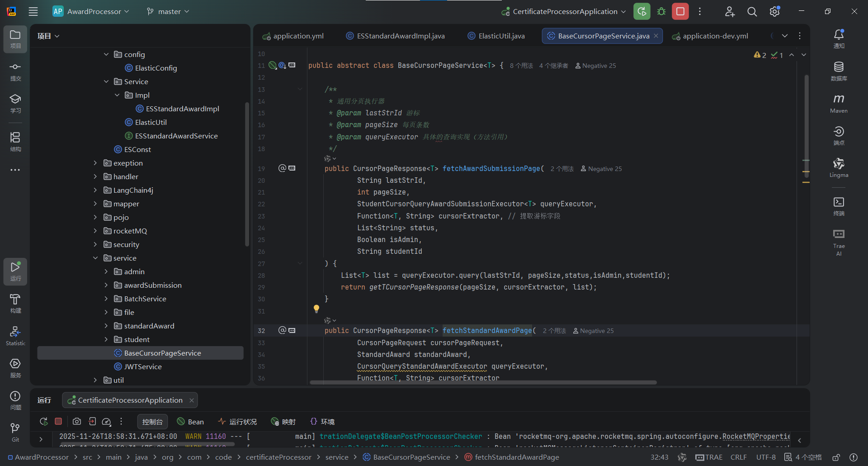Open the code with me account icon
Image resolution: width=868 pixels, height=466 pixels.
point(730,11)
